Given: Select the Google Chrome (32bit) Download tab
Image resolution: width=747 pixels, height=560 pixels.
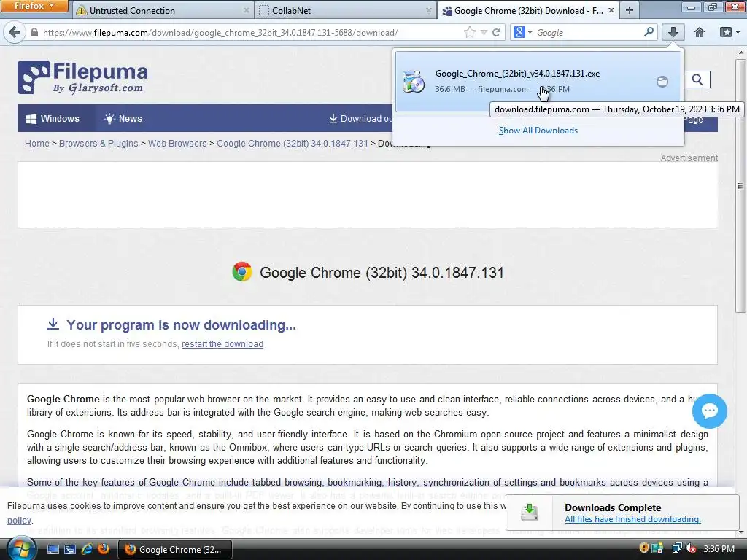Looking at the screenshot, I should (528, 10).
